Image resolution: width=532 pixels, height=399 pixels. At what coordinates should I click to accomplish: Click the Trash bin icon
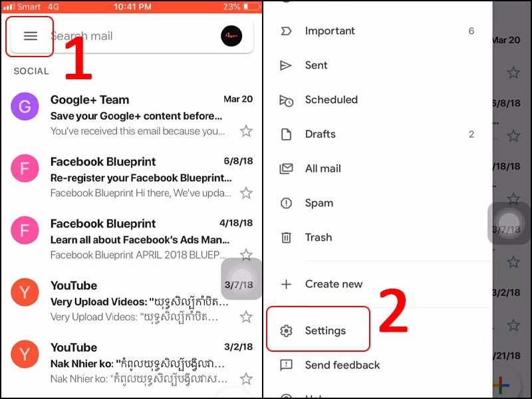(x=286, y=237)
